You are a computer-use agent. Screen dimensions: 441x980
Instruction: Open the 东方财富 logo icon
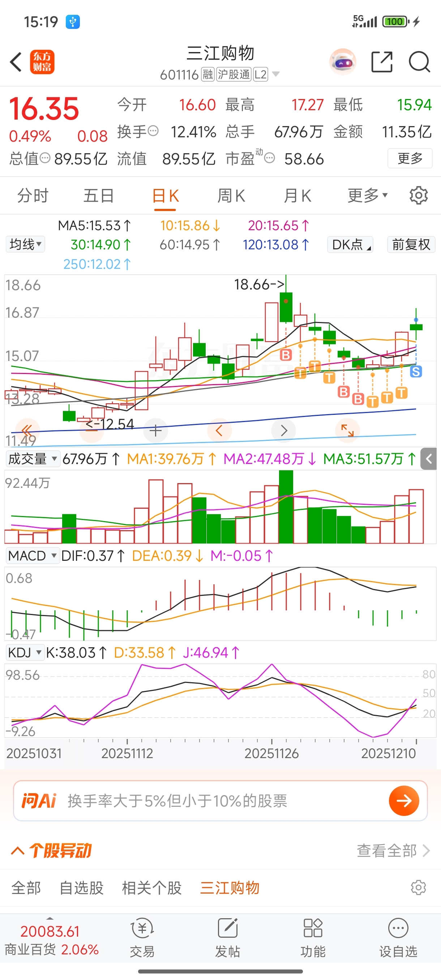tap(42, 62)
